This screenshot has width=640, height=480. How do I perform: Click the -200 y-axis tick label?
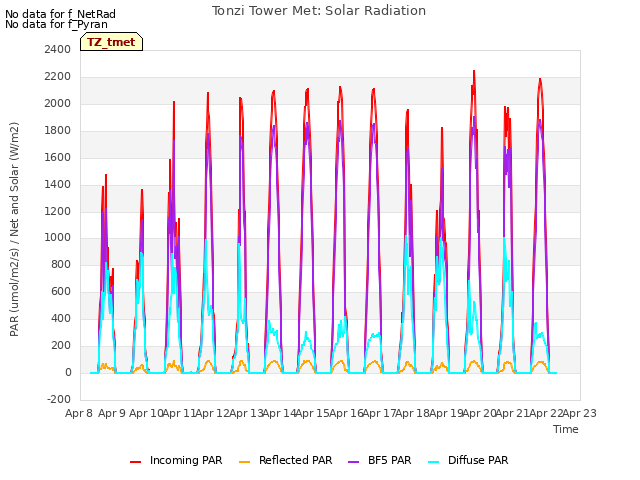click(59, 399)
